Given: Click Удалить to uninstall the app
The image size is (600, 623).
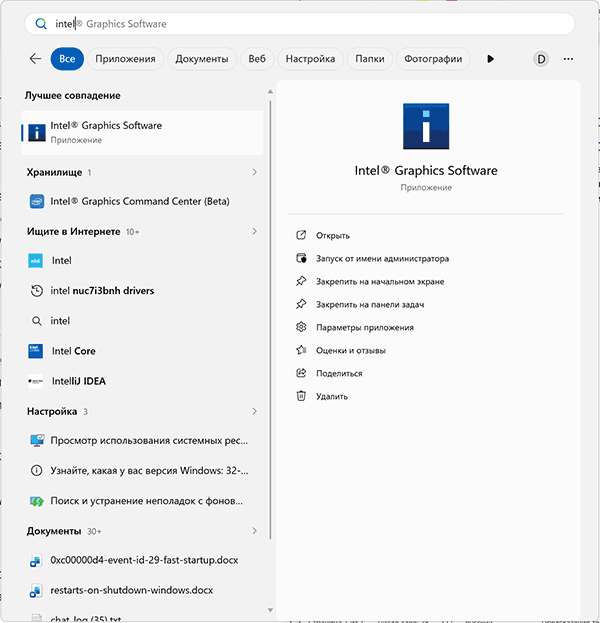Looking at the screenshot, I should (x=332, y=397).
